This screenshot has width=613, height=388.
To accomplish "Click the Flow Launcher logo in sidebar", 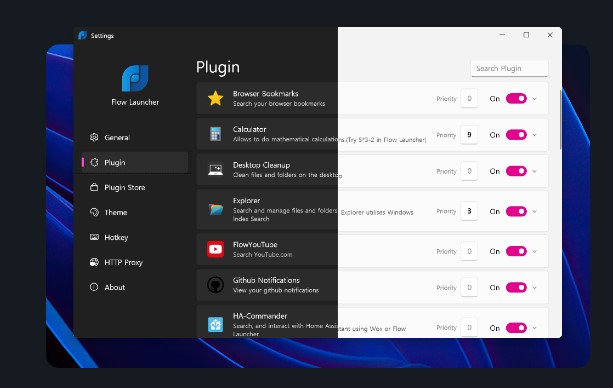I will (x=135, y=78).
